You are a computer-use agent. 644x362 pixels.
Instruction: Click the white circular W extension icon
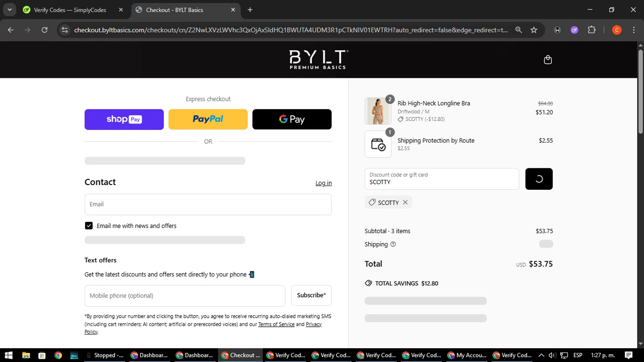(557, 30)
